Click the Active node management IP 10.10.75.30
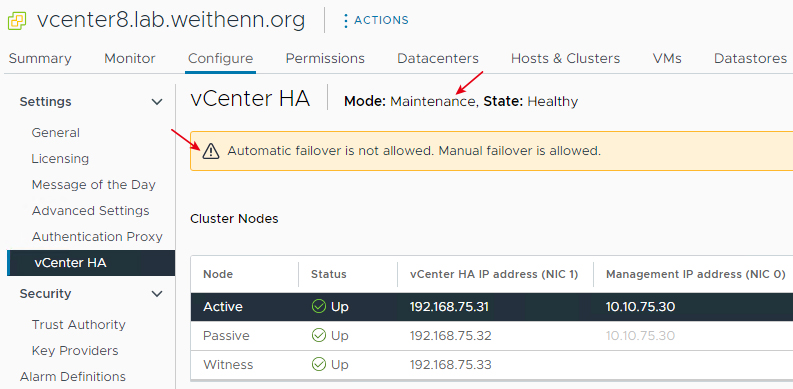Image resolution: width=793 pixels, height=389 pixels. (640, 307)
